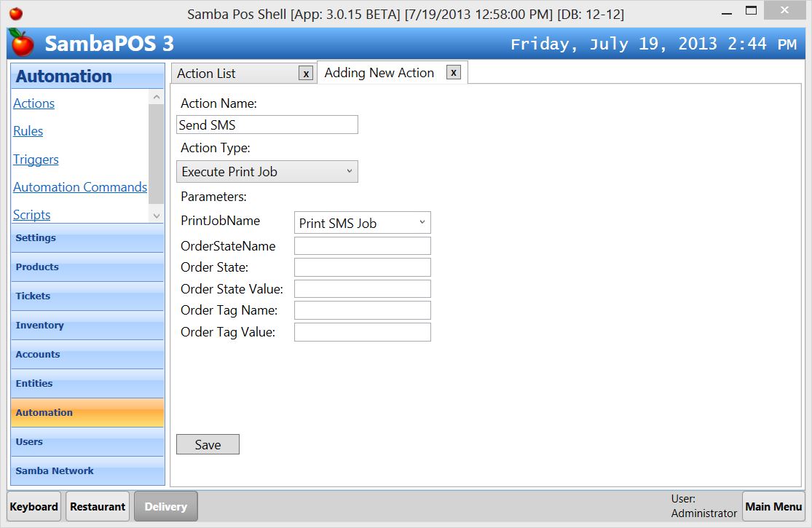The width and height of the screenshot is (812, 528).
Task: Open the Rules page
Action: coord(28,131)
